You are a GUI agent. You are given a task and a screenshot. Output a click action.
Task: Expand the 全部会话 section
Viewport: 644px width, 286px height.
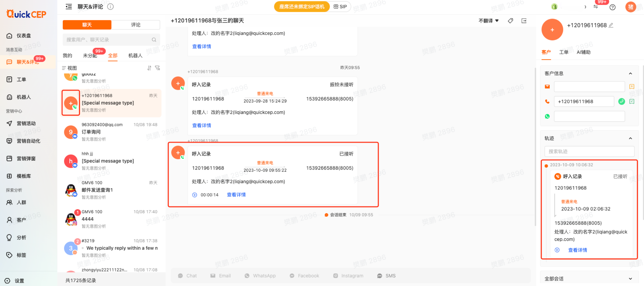630,279
